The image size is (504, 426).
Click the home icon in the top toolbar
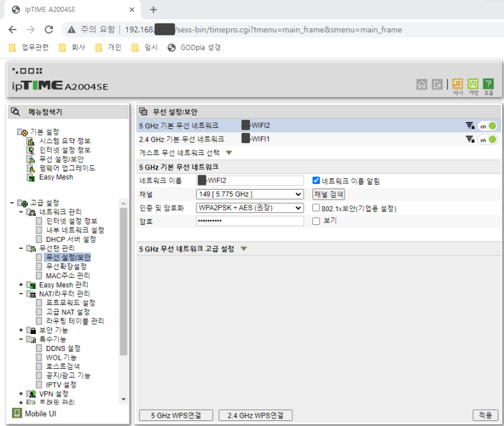421,84
